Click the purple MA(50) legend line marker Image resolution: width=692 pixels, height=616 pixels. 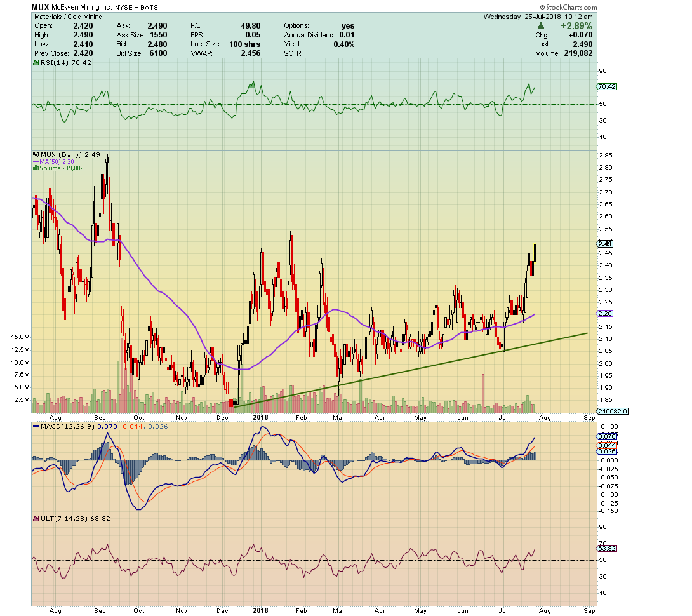pos(36,161)
